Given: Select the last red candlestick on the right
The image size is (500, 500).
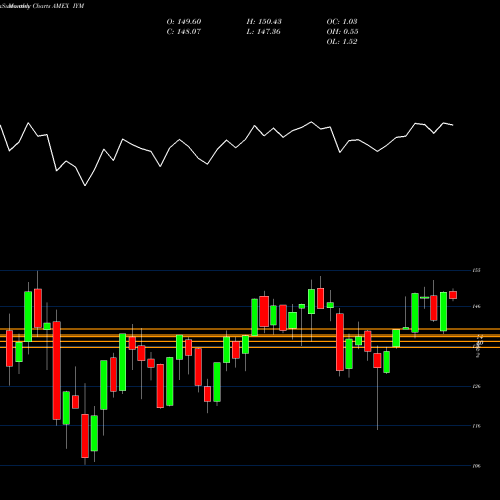Looking at the screenshot, I should pos(453,295).
